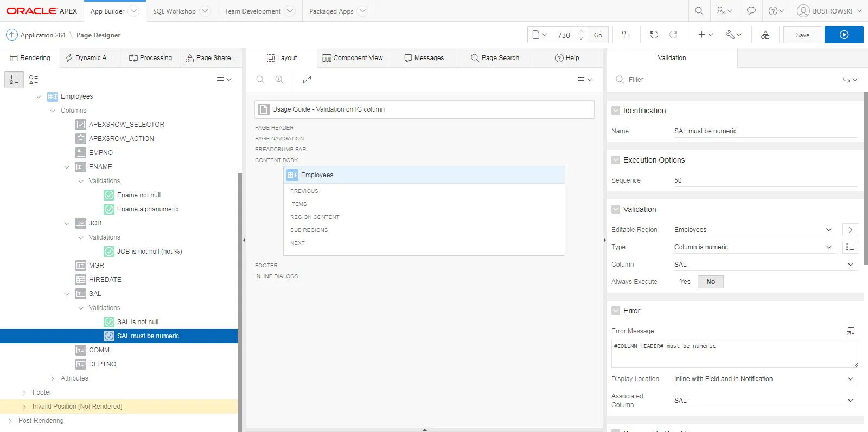Switch to the Component View tab
This screenshot has height=432, width=868.
(353, 58)
